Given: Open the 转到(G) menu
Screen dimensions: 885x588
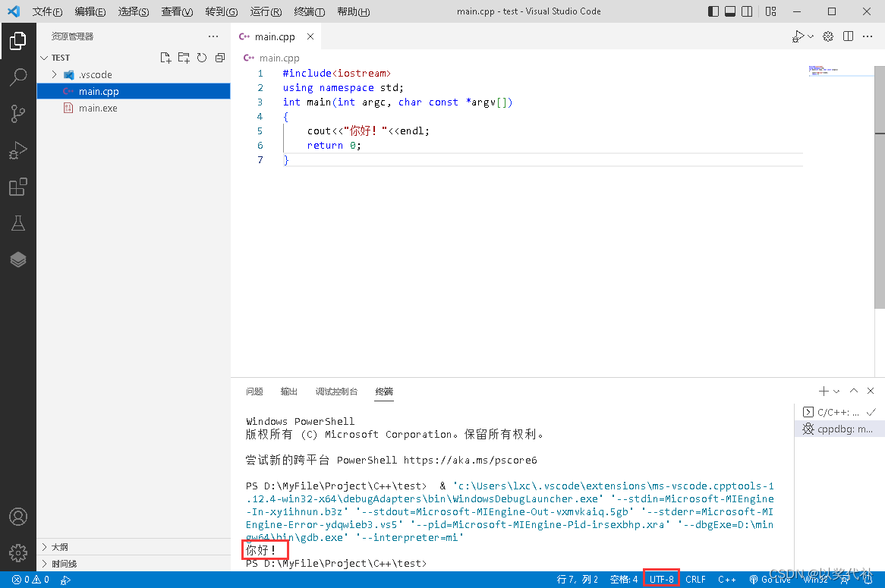Looking at the screenshot, I should coord(222,11).
